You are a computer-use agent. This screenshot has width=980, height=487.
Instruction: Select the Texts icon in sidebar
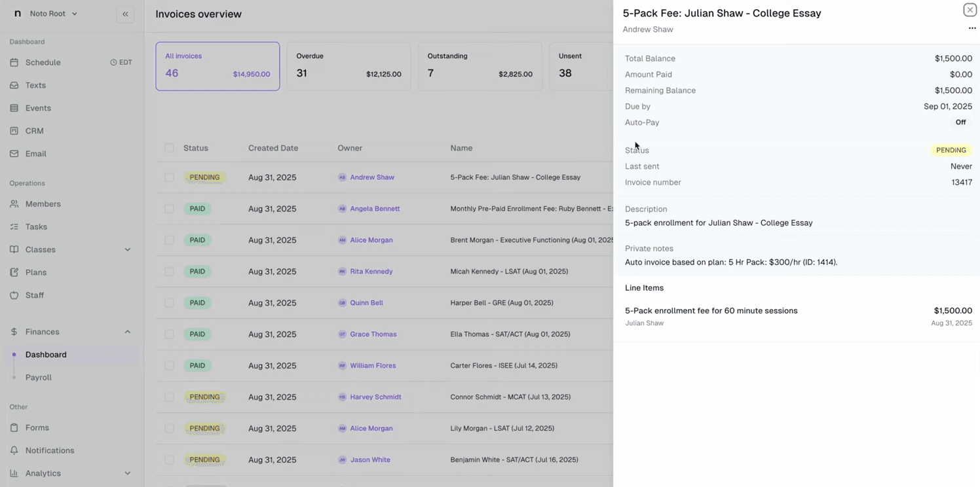pyautogui.click(x=14, y=85)
